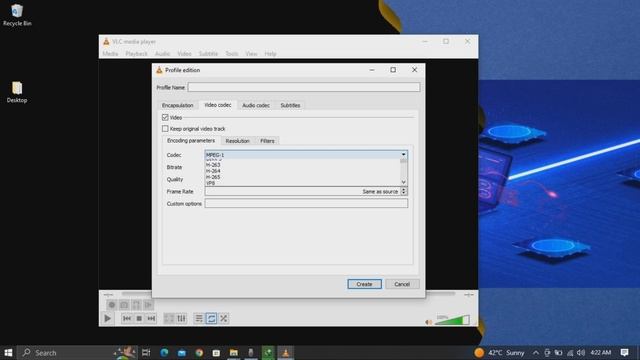
Task: Close the Profile edition dialog
Action: coord(414,70)
